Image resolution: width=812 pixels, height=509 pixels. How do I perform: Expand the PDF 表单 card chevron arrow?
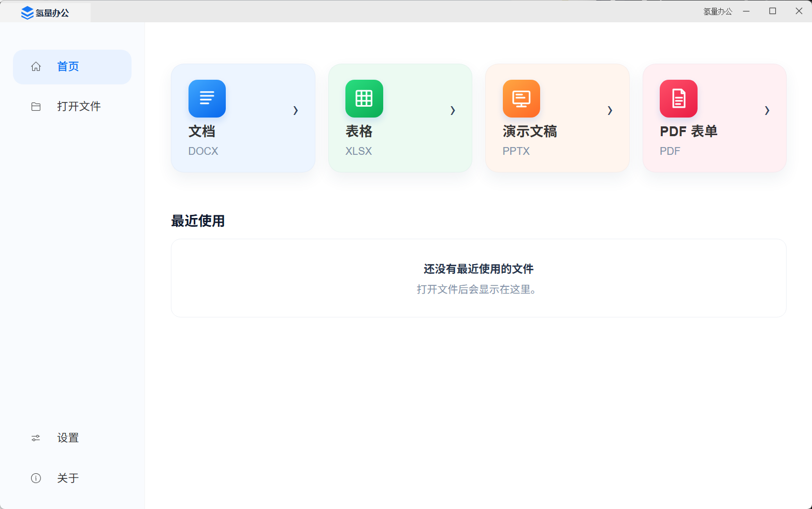click(x=767, y=110)
